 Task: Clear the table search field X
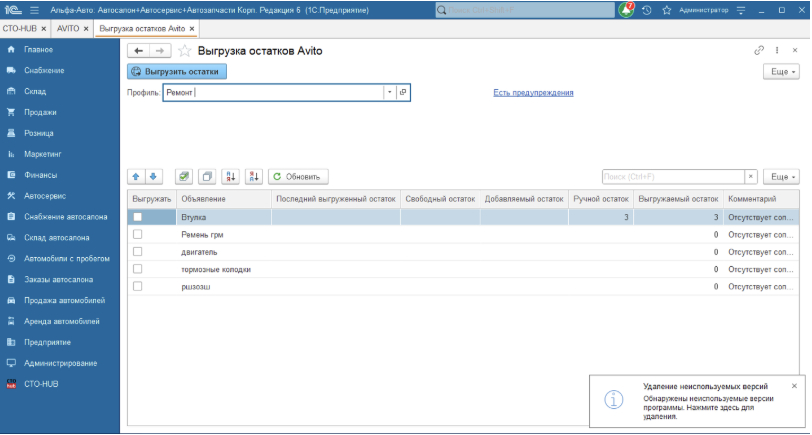coord(751,177)
